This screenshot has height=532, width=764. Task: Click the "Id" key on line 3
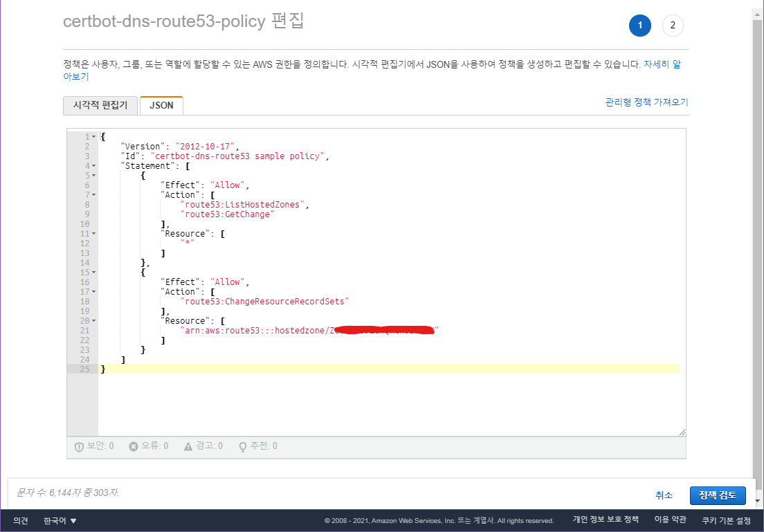click(x=130, y=156)
